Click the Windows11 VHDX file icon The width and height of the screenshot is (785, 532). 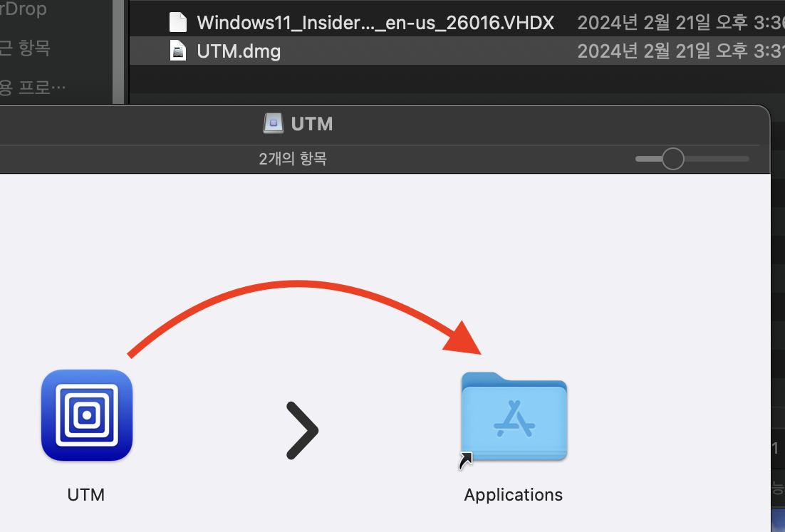(177, 23)
